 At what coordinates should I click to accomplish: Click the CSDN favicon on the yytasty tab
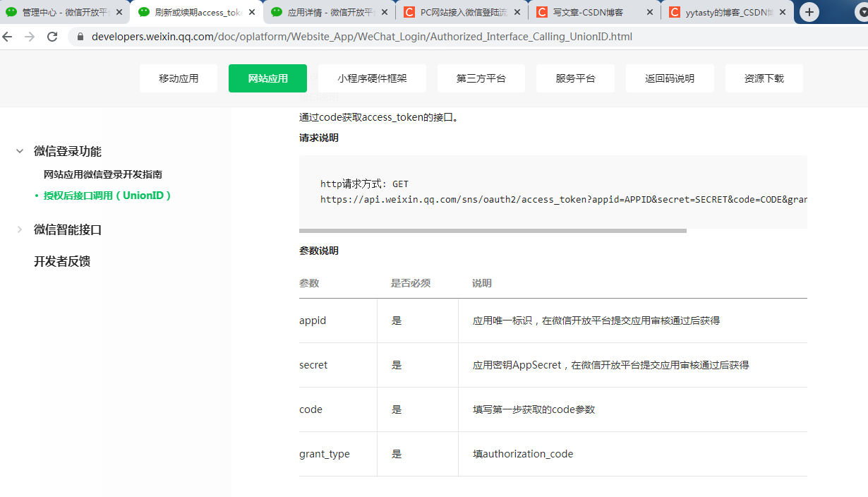tap(675, 12)
